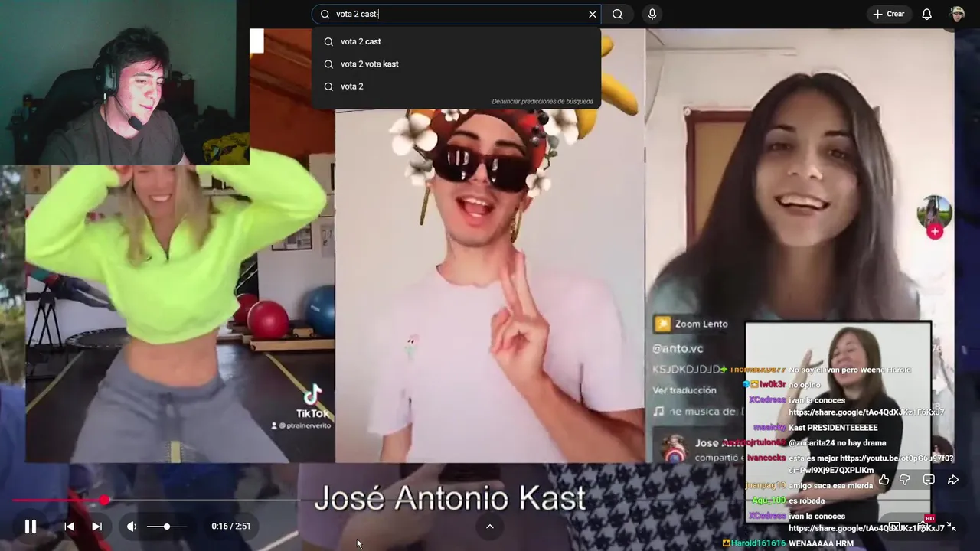Click the pink plus follow badge

(935, 232)
